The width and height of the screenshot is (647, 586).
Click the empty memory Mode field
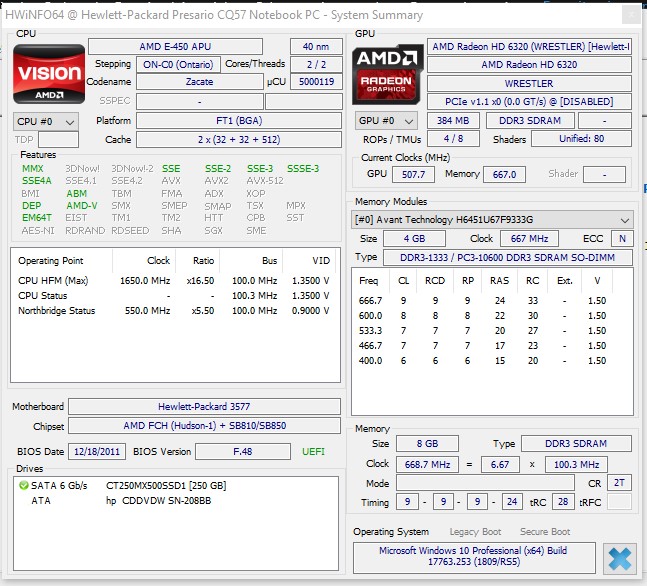coord(485,483)
